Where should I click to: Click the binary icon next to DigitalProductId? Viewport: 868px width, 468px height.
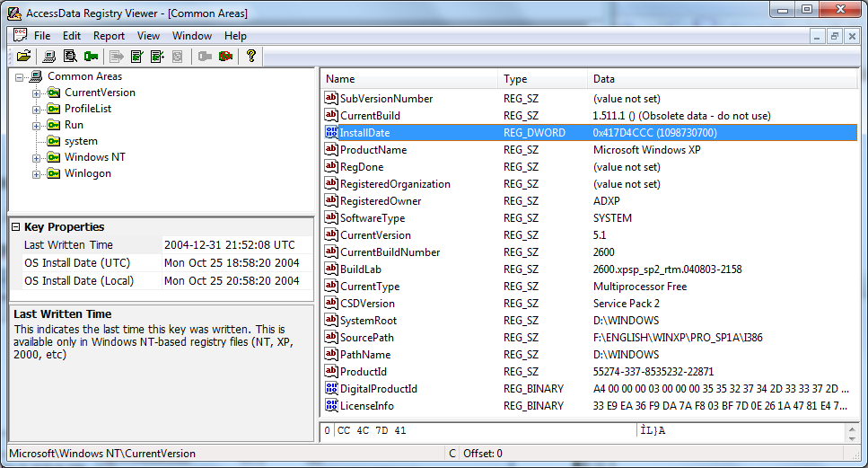(x=331, y=388)
